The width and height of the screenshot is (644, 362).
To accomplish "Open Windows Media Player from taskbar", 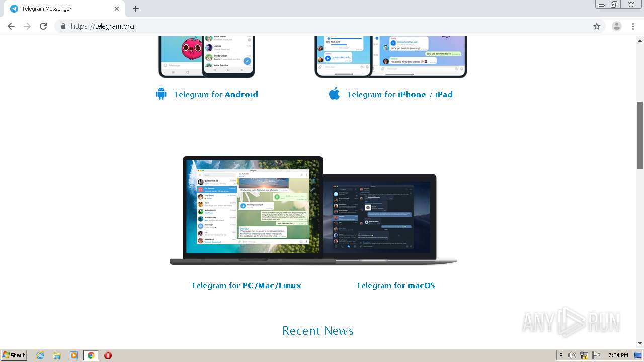I will coord(74,355).
